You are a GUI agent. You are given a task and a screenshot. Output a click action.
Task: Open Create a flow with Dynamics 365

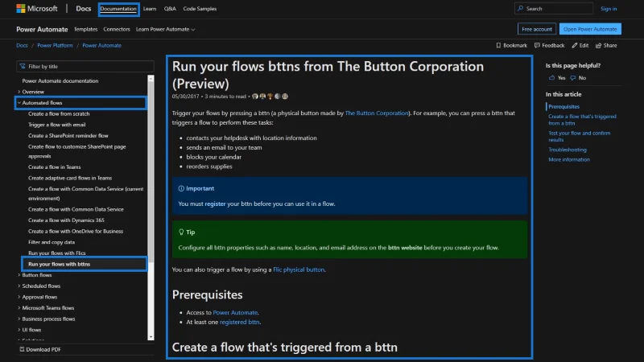[x=66, y=220]
